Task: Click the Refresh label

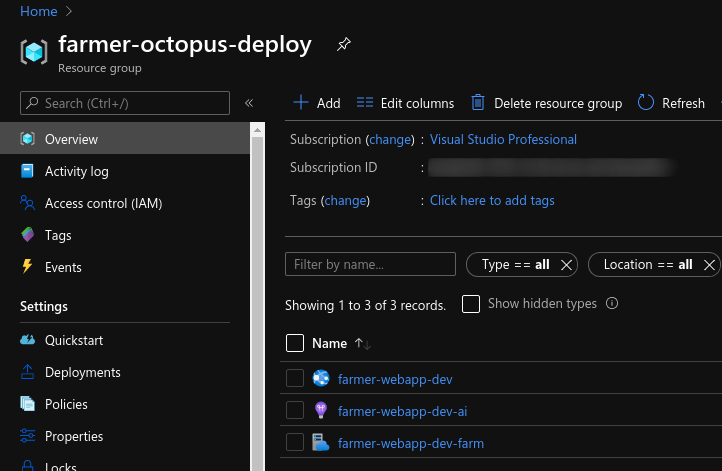Action: pos(683,103)
